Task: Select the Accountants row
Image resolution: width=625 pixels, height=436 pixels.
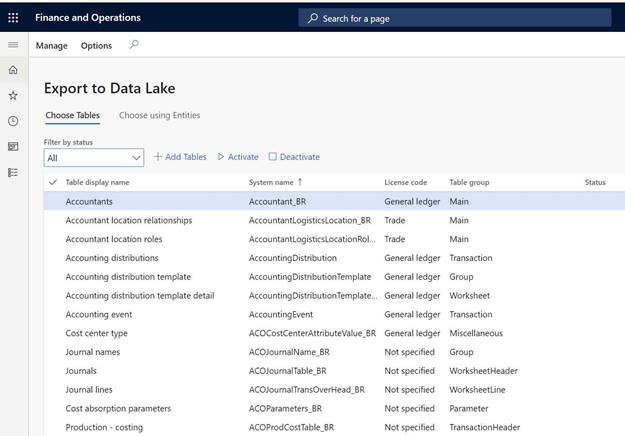Action: pos(89,202)
